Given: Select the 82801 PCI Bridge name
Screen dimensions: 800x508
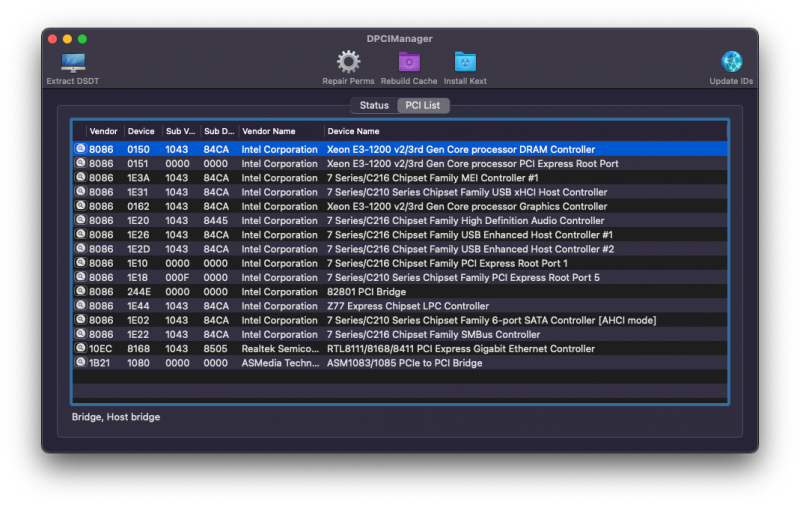Looking at the screenshot, I should click(x=366, y=292).
